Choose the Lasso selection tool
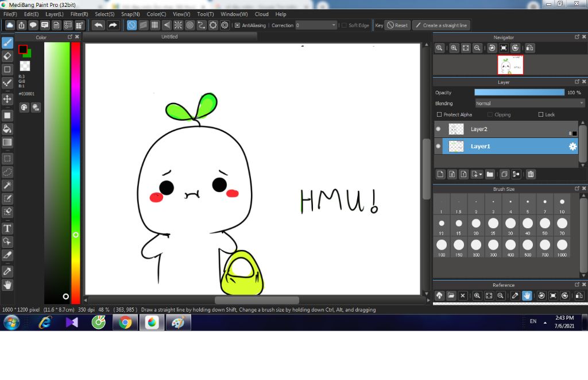Screen dimensions: 588x380 pos(7,172)
